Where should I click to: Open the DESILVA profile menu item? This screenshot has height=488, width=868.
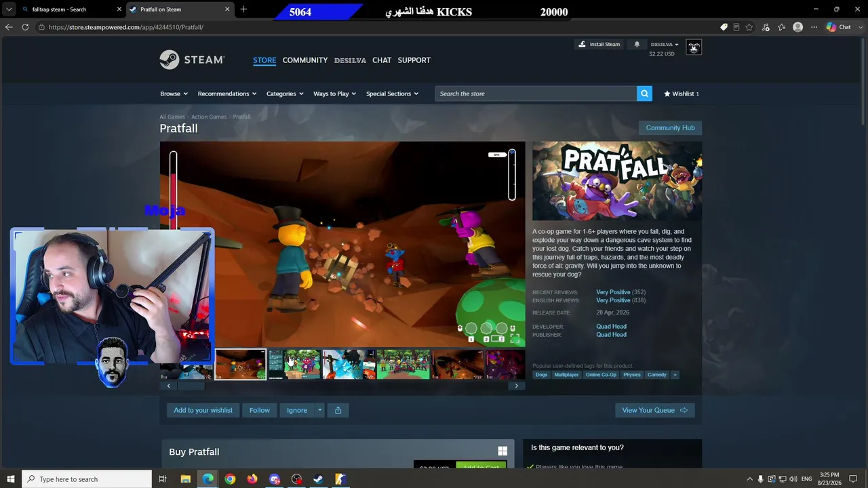(x=350, y=60)
